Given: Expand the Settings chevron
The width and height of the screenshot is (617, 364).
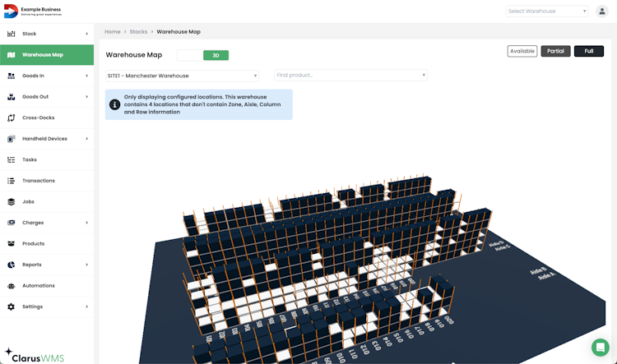Looking at the screenshot, I should click(x=86, y=306).
